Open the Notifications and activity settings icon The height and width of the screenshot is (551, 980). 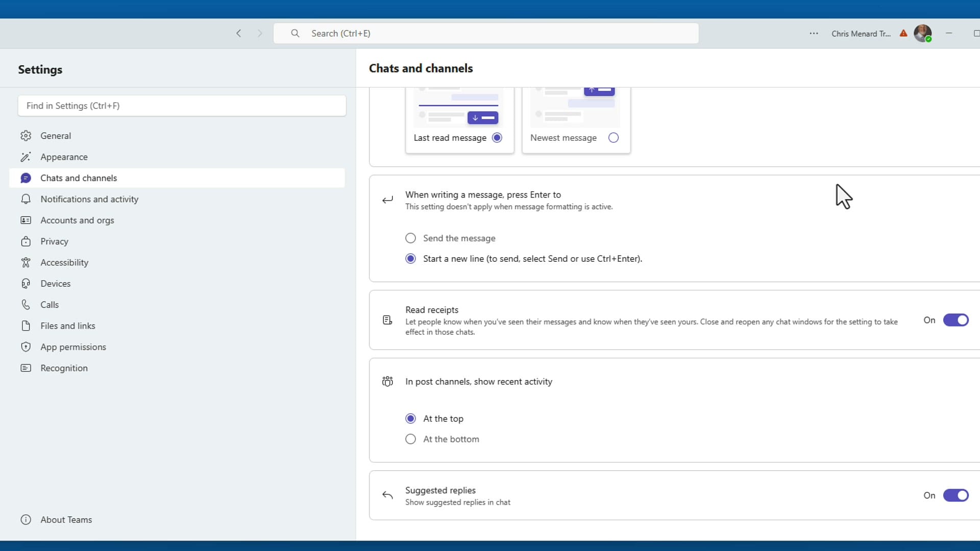[x=26, y=199]
